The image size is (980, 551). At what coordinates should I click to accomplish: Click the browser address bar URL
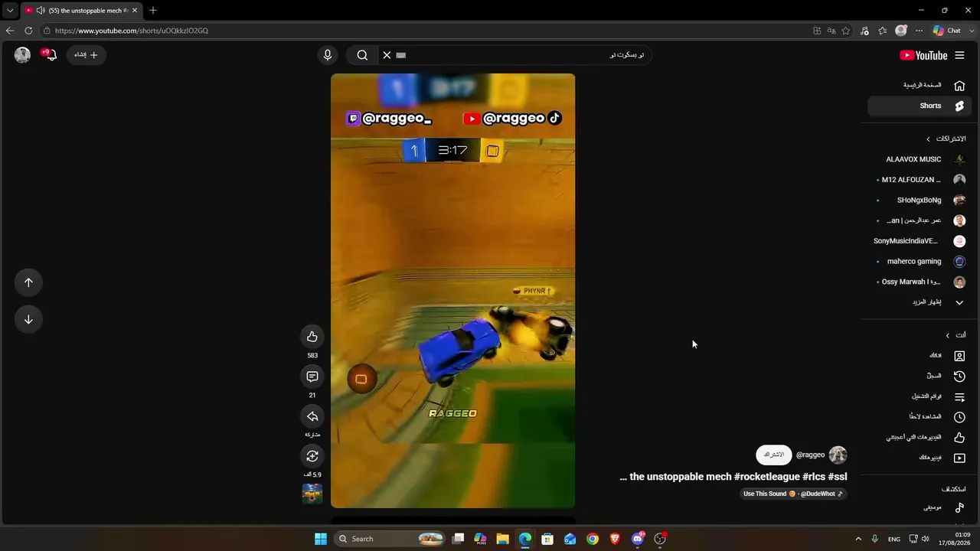(x=132, y=31)
